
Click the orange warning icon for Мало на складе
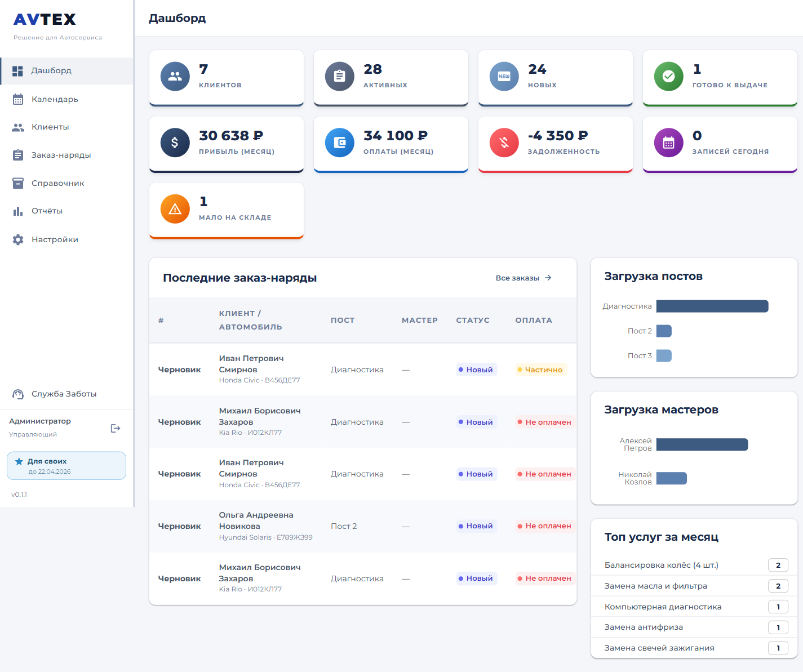click(175, 209)
